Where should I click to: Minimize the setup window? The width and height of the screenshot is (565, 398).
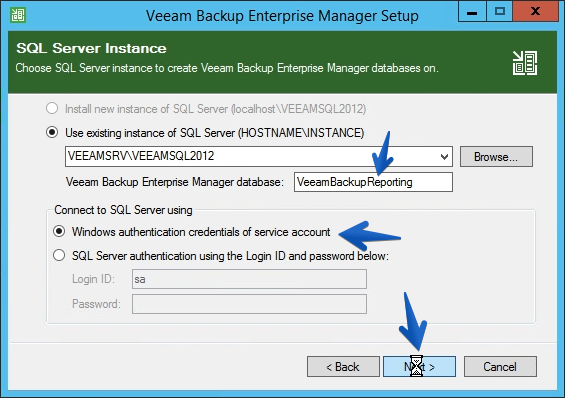tap(472, 12)
